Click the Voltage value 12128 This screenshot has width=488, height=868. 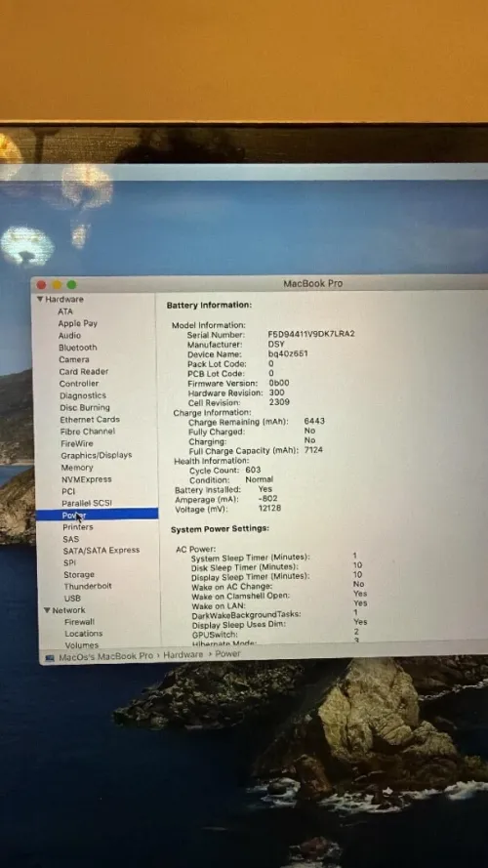pos(269,508)
